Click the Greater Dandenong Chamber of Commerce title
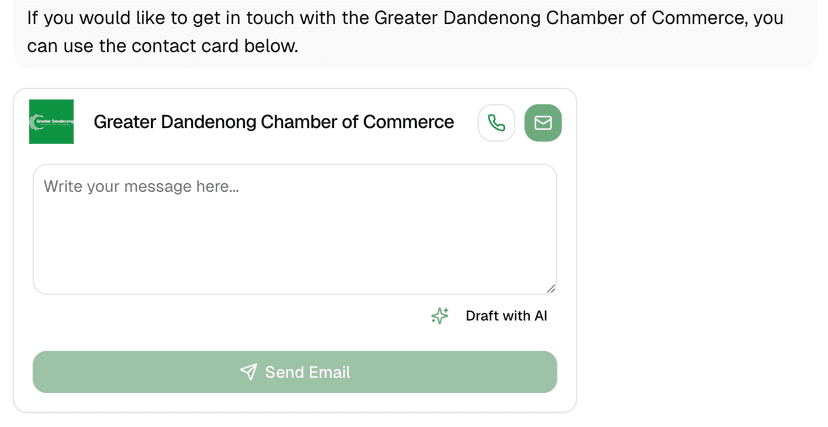The height and width of the screenshot is (427, 828). tap(274, 122)
